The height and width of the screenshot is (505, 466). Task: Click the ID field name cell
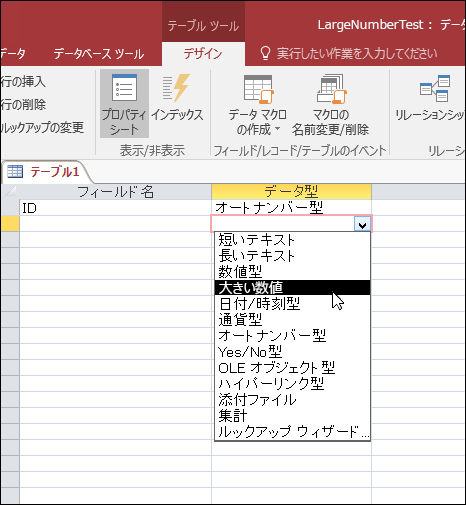point(115,208)
